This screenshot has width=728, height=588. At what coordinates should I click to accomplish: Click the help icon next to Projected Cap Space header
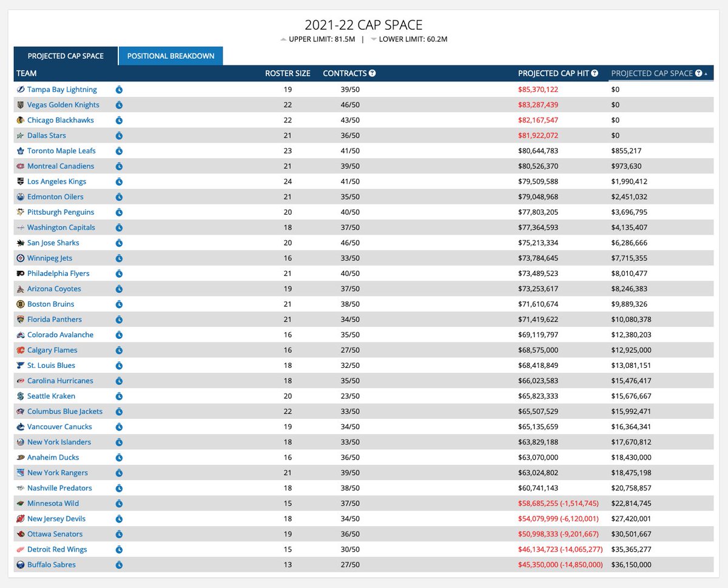coord(698,73)
